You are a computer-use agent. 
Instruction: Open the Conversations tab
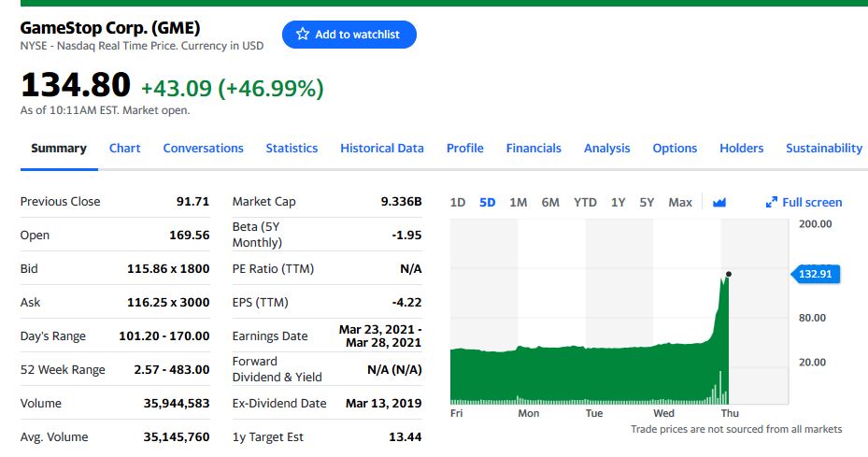(203, 148)
